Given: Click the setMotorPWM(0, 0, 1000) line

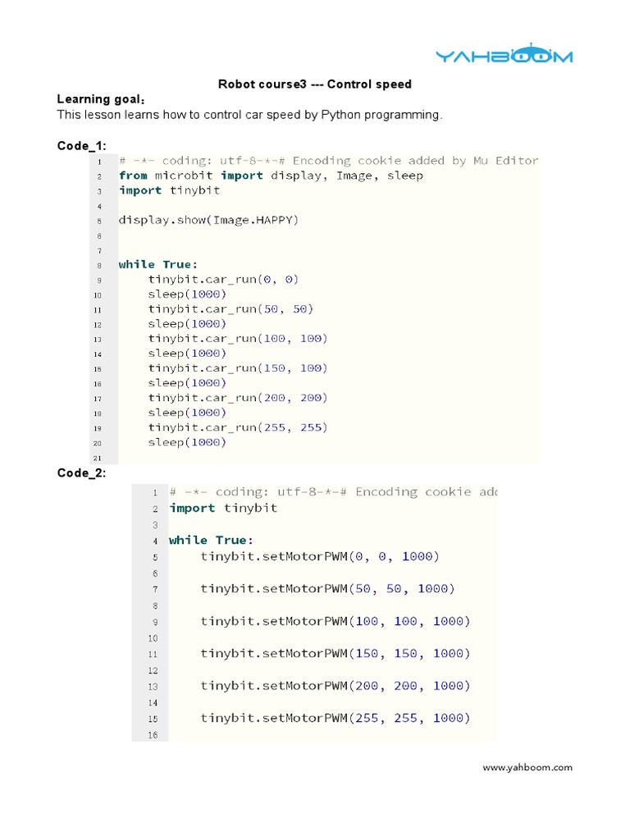Looking at the screenshot, I should tap(320, 556).
